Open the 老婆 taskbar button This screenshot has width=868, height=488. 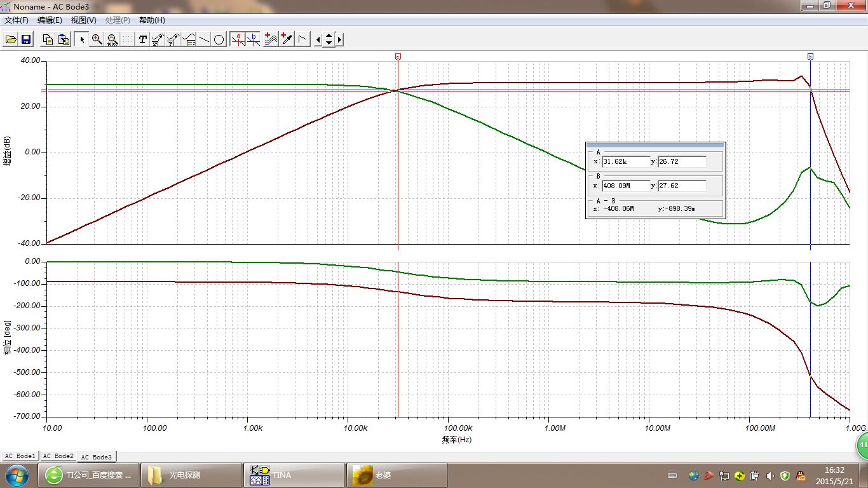pos(397,475)
